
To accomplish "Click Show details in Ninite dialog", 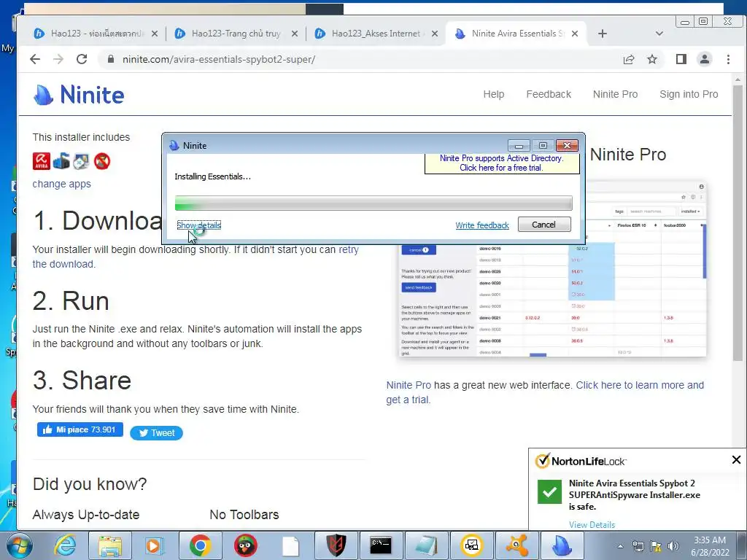I will [198, 225].
